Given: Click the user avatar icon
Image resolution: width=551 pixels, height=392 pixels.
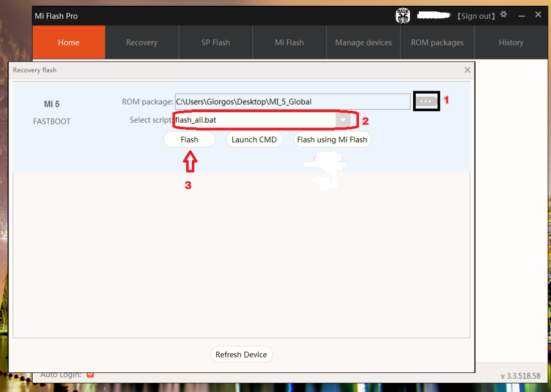Looking at the screenshot, I should (x=403, y=16).
